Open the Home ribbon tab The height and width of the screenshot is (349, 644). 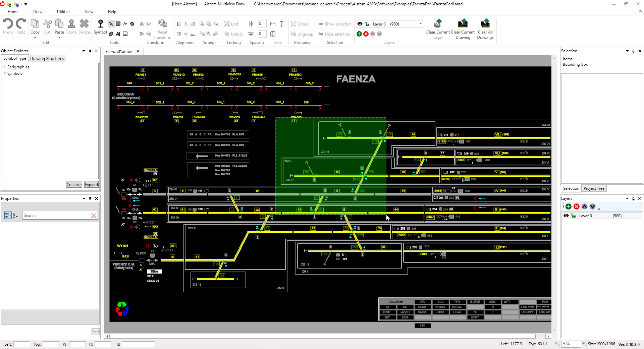13,11
